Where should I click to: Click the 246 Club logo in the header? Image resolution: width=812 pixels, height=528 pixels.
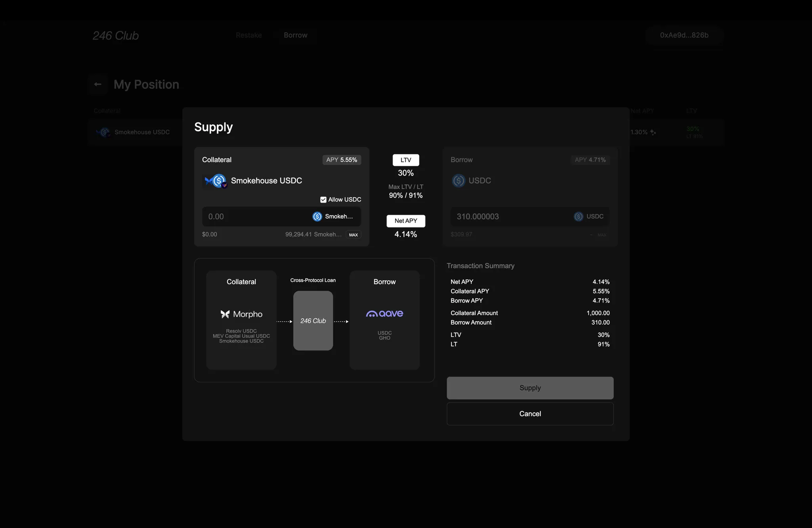tap(115, 36)
